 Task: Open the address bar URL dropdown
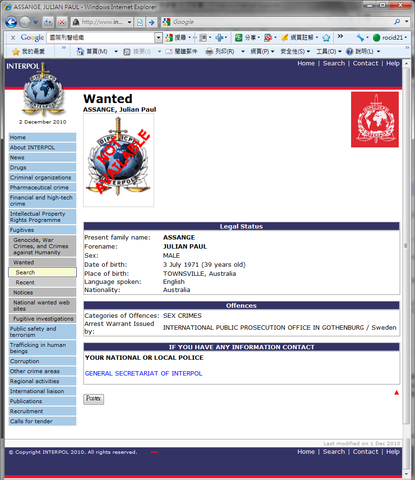click(129, 22)
